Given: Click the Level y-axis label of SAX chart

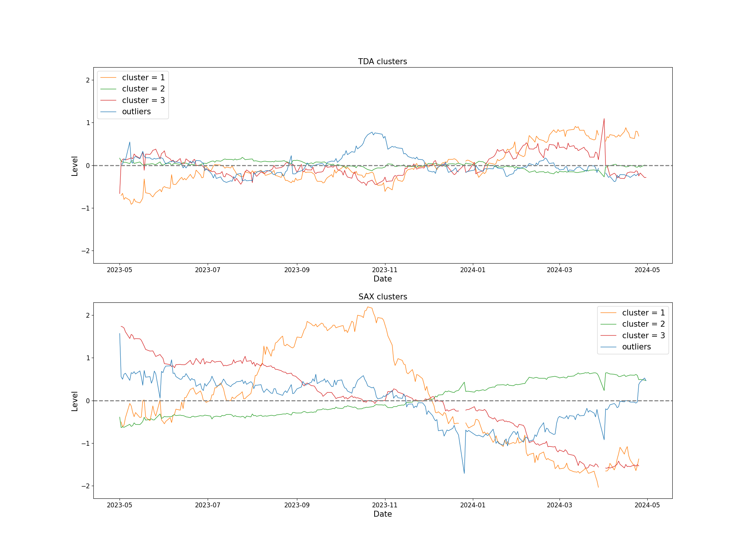Looking at the screenshot, I should tap(75, 401).
